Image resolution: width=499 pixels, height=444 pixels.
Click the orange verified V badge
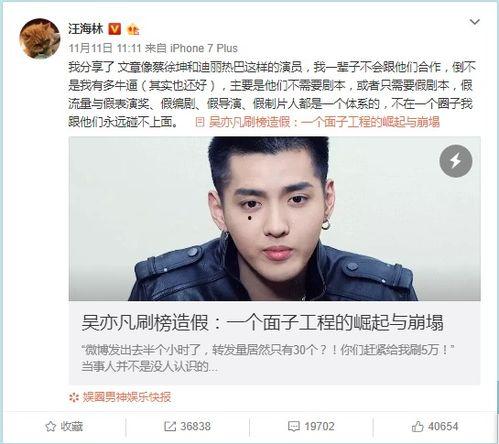click(115, 29)
